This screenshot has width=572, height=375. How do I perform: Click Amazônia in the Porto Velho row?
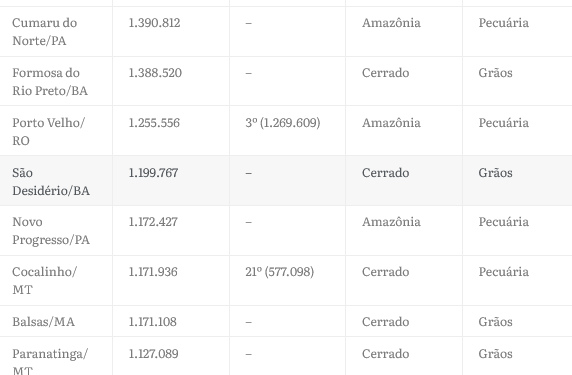pyautogui.click(x=391, y=123)
